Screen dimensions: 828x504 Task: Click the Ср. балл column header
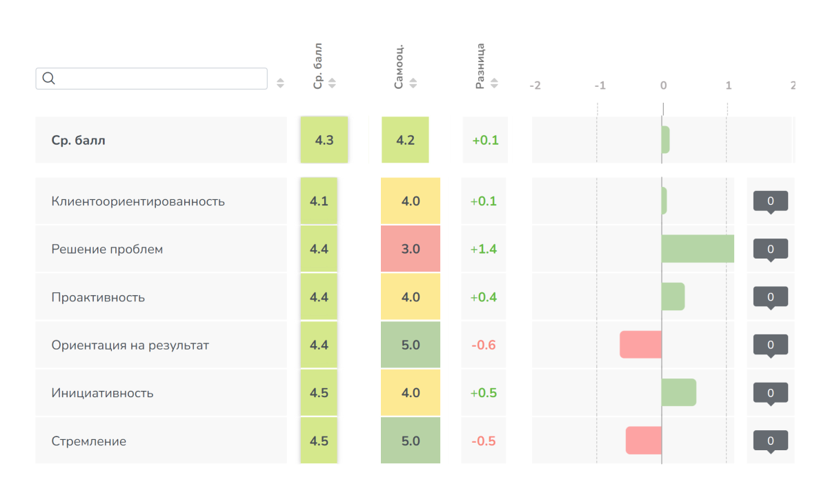[318, 67]
